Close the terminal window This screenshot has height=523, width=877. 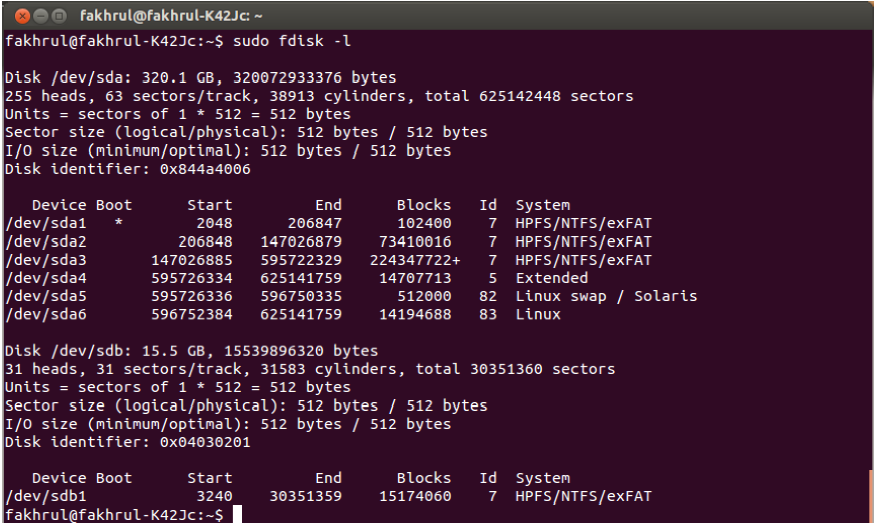click(x=18, y=16)
